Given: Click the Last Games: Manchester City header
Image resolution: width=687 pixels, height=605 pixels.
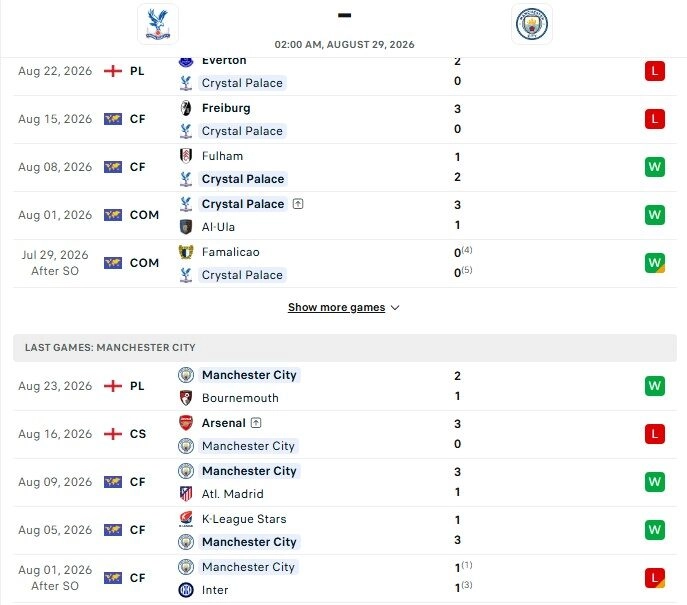Looking at the screenshot, I should tap(345, 348).
